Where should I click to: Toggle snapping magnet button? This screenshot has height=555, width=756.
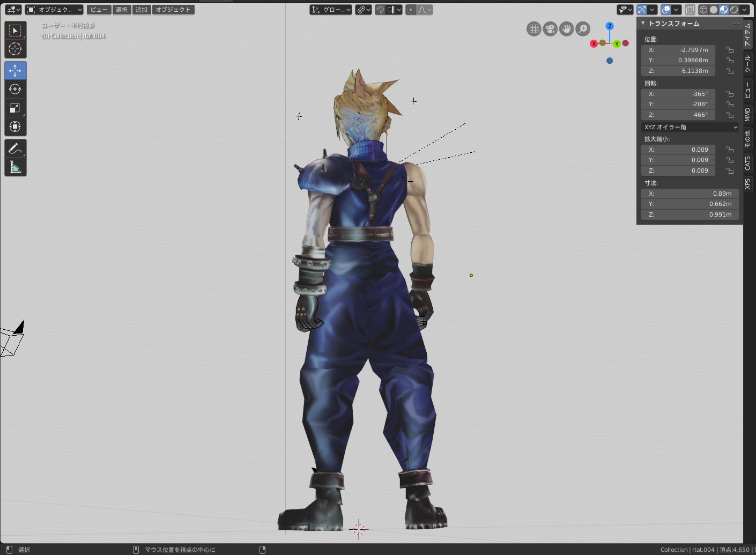380,10
